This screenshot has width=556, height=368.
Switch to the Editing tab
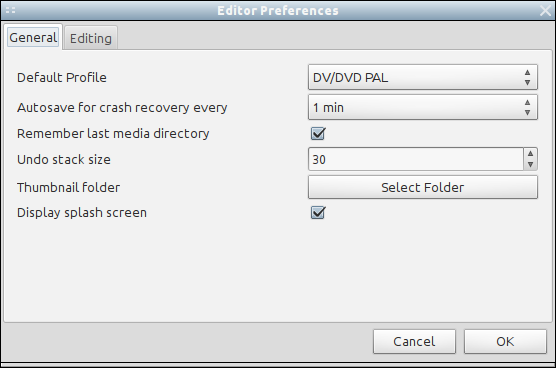[91, 38]
